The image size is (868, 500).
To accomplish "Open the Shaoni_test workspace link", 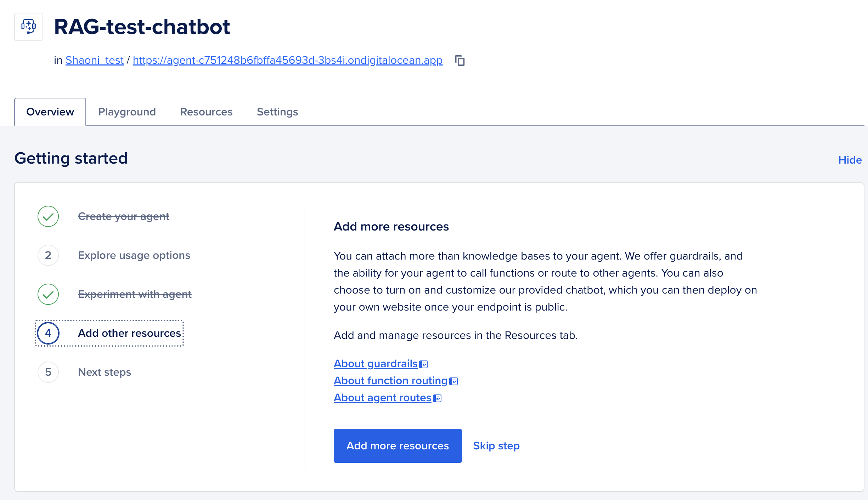I will pyautogui.click(x=94, y=60).
